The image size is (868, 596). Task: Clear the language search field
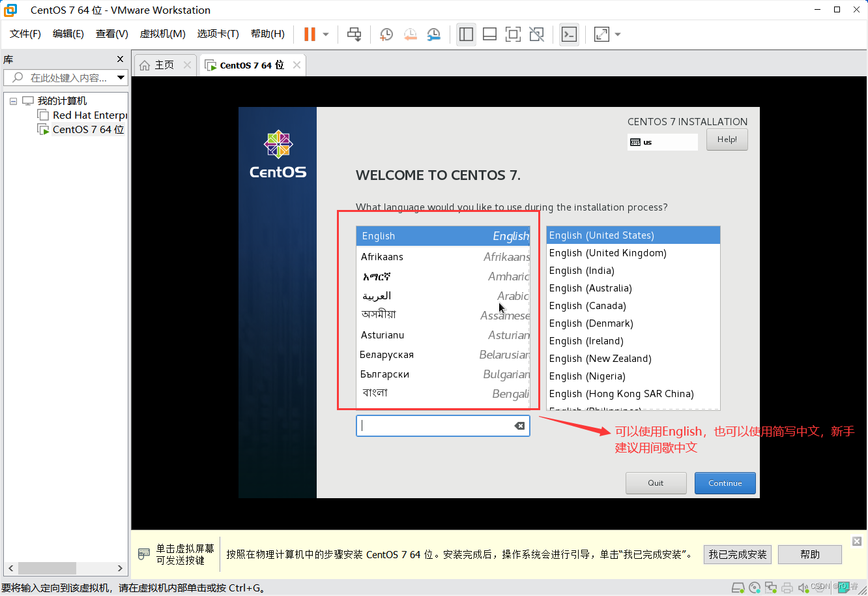pos(519,426)
